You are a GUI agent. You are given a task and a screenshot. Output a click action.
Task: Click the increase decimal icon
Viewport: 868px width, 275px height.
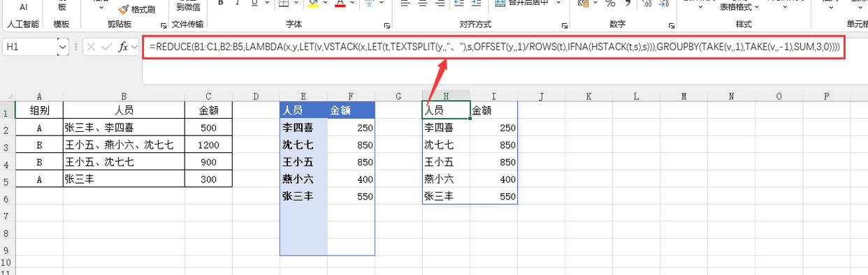pos(646,3)
